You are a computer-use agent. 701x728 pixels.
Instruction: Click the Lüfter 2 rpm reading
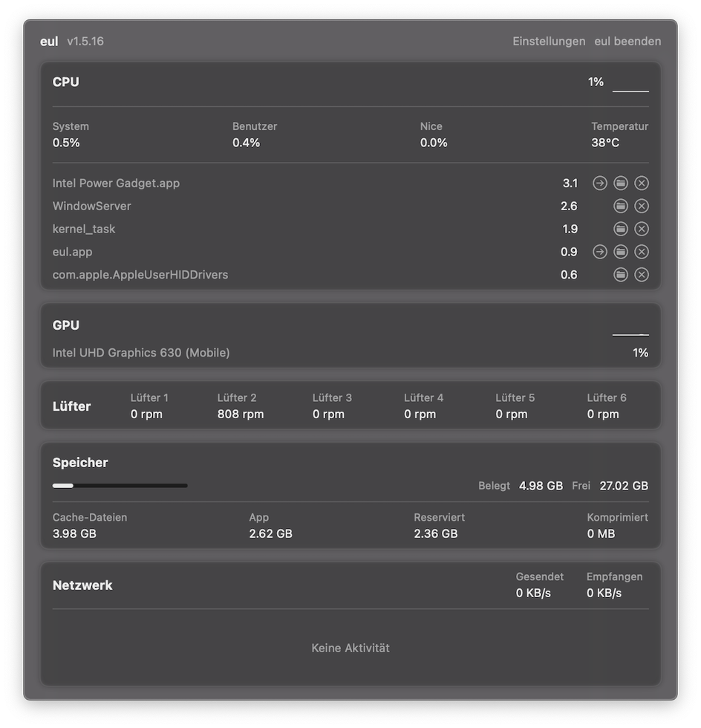240,415
